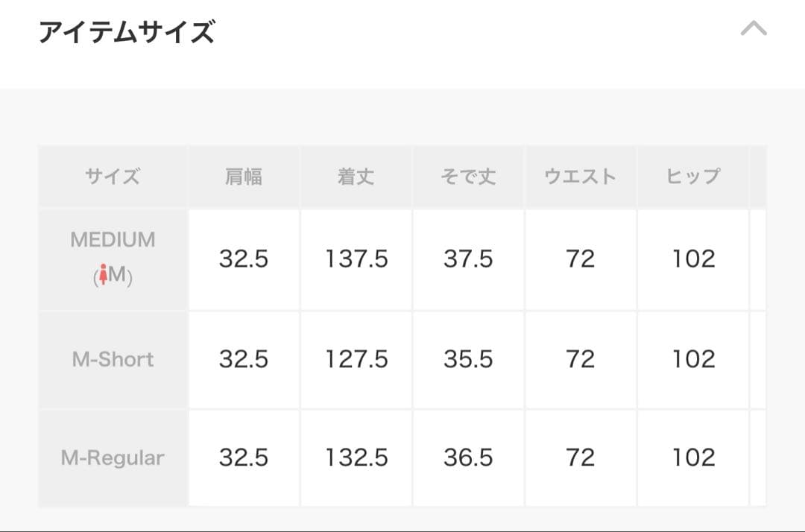Click the 137.5 着丈 value for MEDIUM
The height and width of the screenshot is (532, 805).
tap(356, 259)
